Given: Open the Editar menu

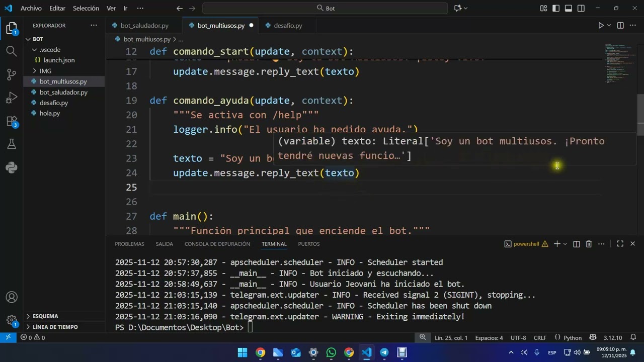Looking at the screenshot, I should pos(57,8).
